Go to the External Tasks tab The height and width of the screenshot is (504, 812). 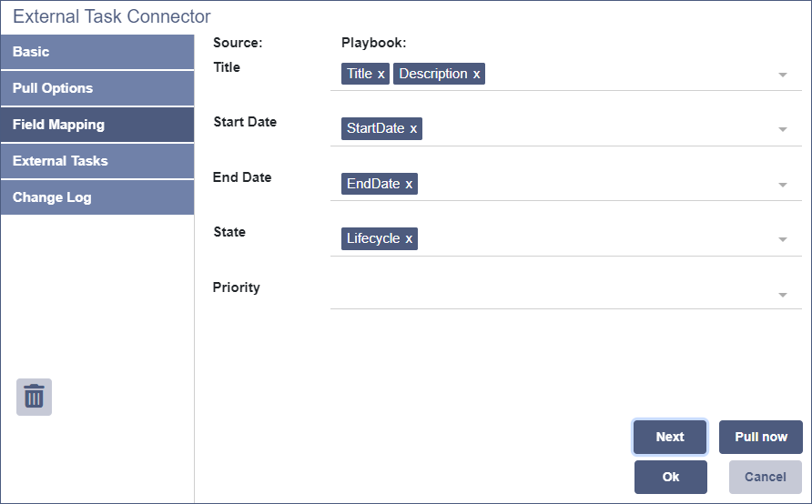[96, 161]
